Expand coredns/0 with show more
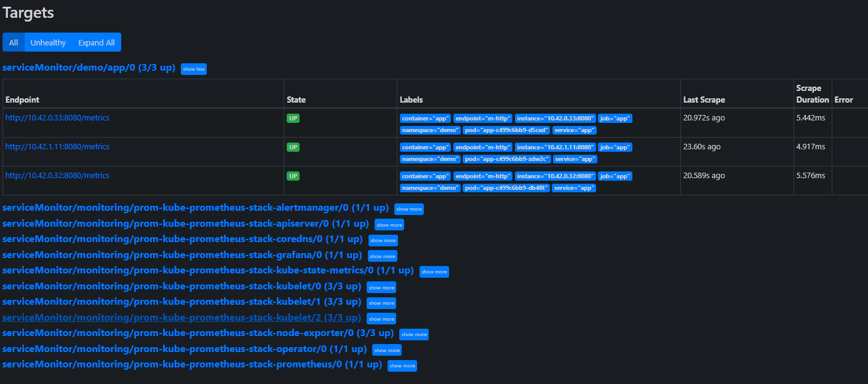 pos(383,240)
